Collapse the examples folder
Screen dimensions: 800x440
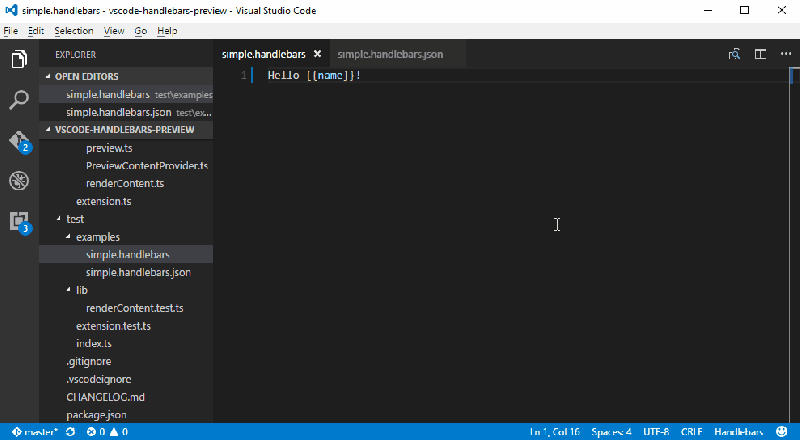click(69, 236)
